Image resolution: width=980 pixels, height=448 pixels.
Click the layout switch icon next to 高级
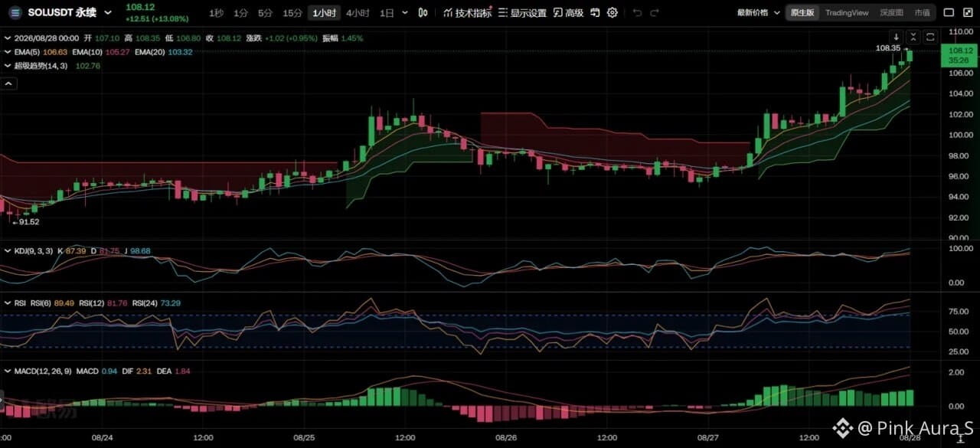[596, 13]
